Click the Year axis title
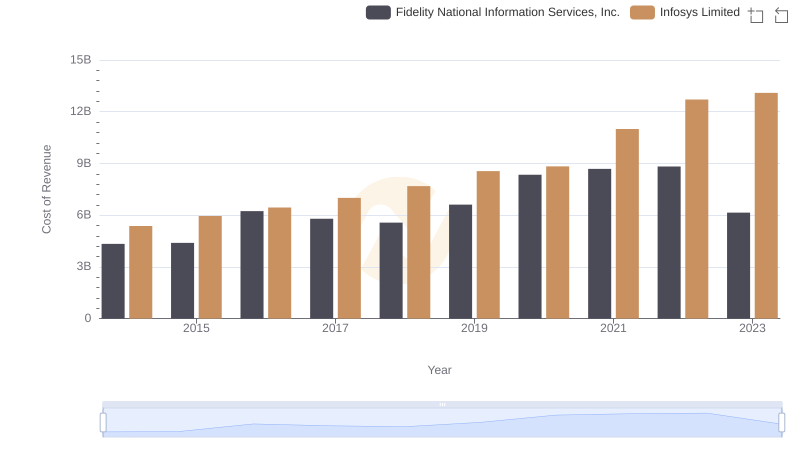The width and height of the screenshot is (800, 461). pos(439,370)
